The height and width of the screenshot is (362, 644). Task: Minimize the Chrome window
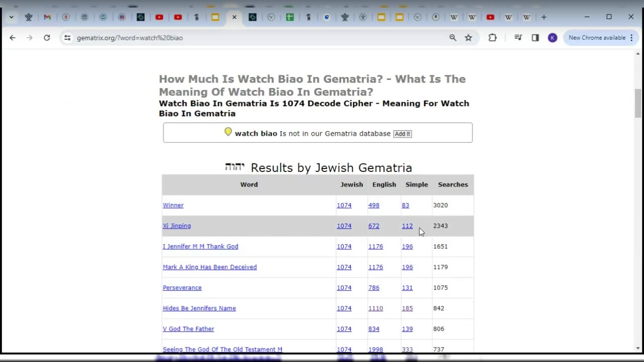pyautogui.click(x=587, y=17)
